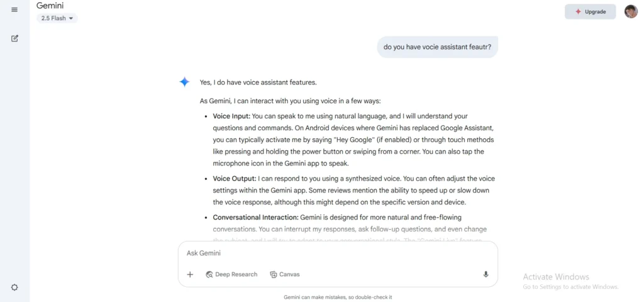Viewport: 644px width, 302px height.
Task: Click the Voice Output bullet heading
Action: 234,179
